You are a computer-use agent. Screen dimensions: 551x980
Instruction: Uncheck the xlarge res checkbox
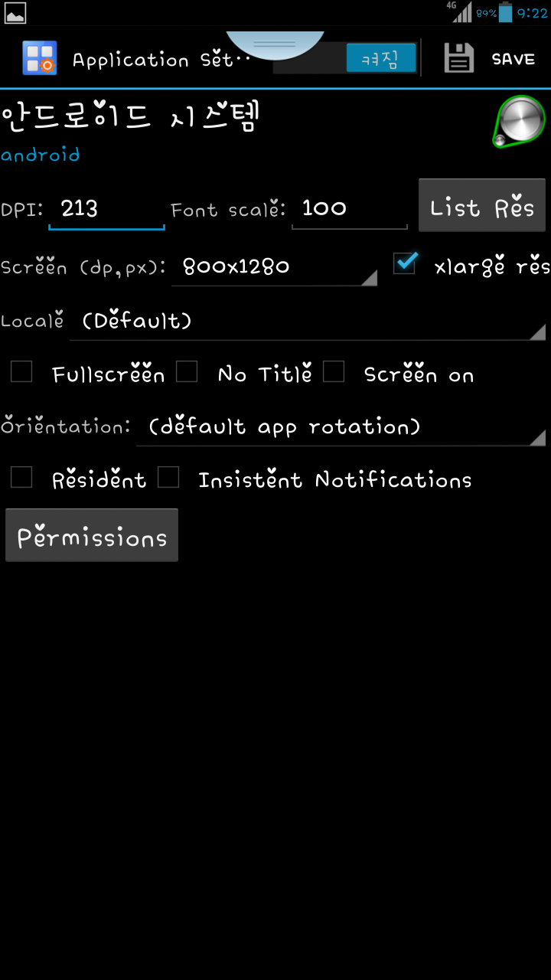tap(405, 263)
